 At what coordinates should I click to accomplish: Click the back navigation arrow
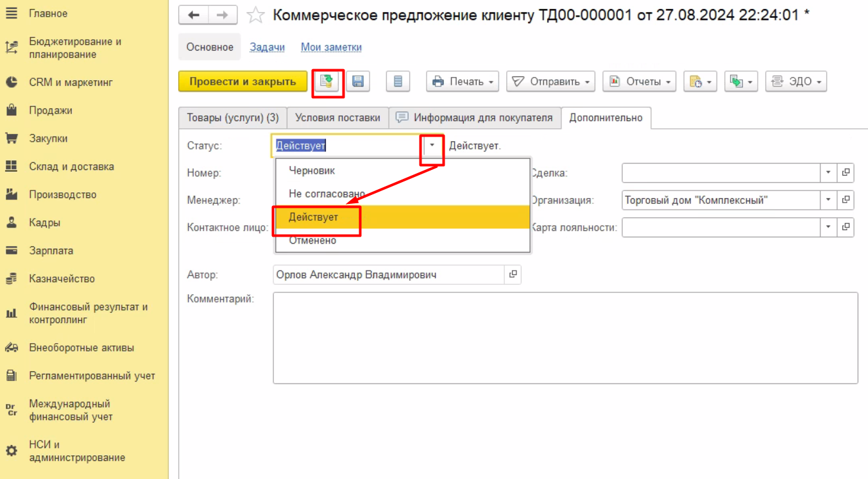click(x=193, y=15)
